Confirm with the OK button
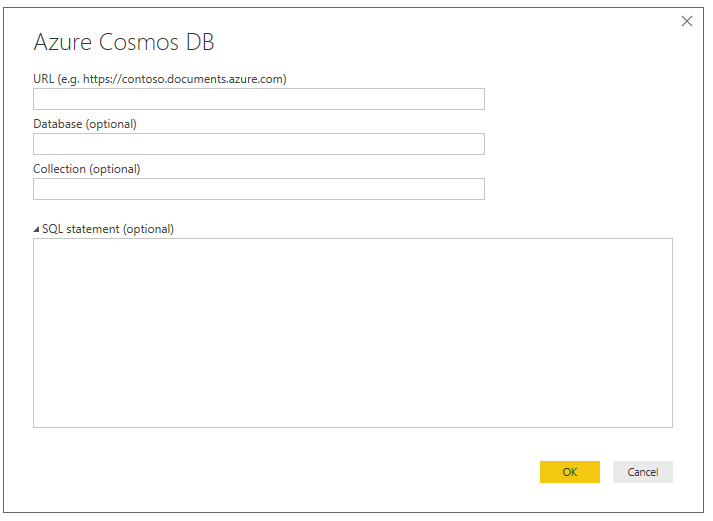 coord(570,472)
